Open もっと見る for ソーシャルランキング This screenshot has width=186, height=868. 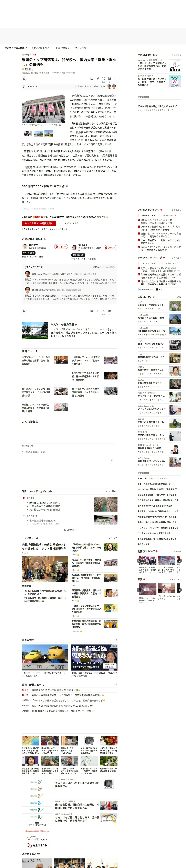[x=176, y=258]
